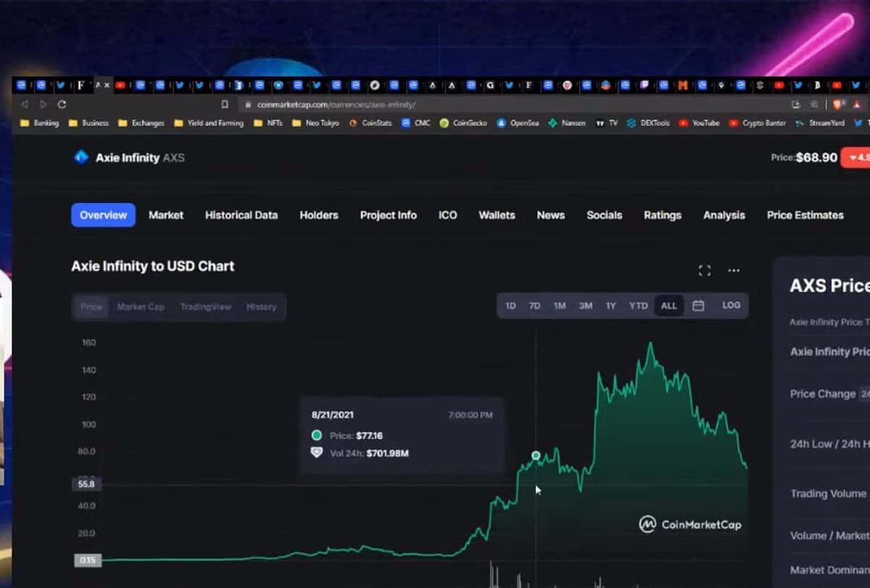Go back using the browser back arrow
The width and height of the screenshot is (870, 588).
25,104
